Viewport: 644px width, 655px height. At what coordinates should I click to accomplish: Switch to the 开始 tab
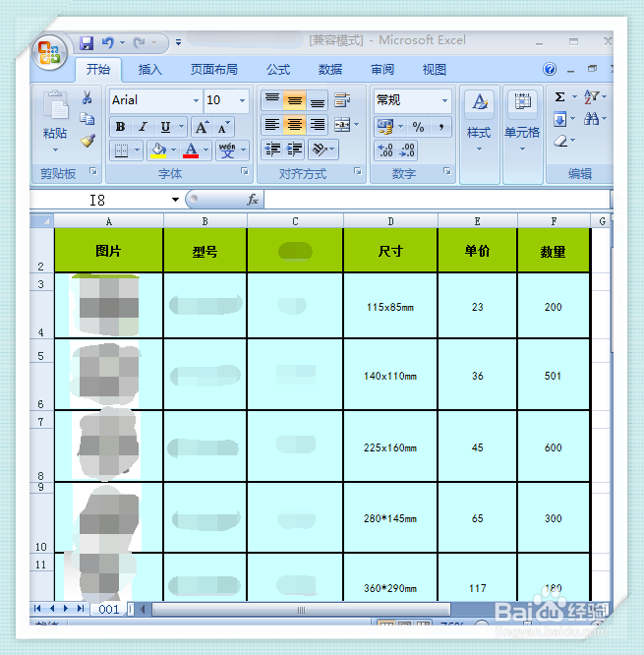[x=97, y=70]
